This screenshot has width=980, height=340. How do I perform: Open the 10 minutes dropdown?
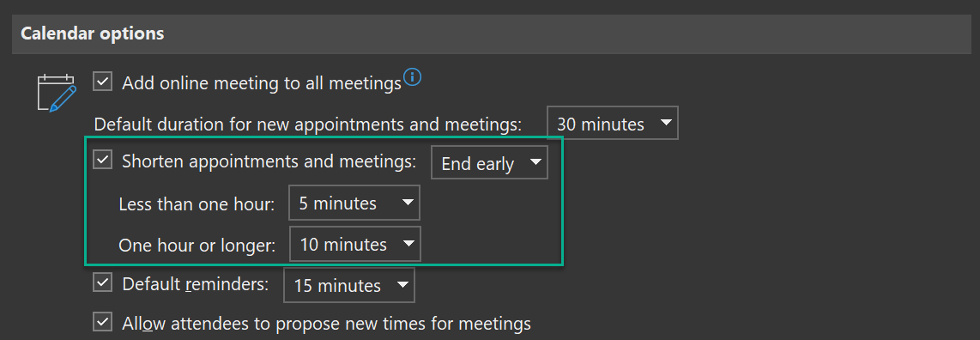coord(355,244)
